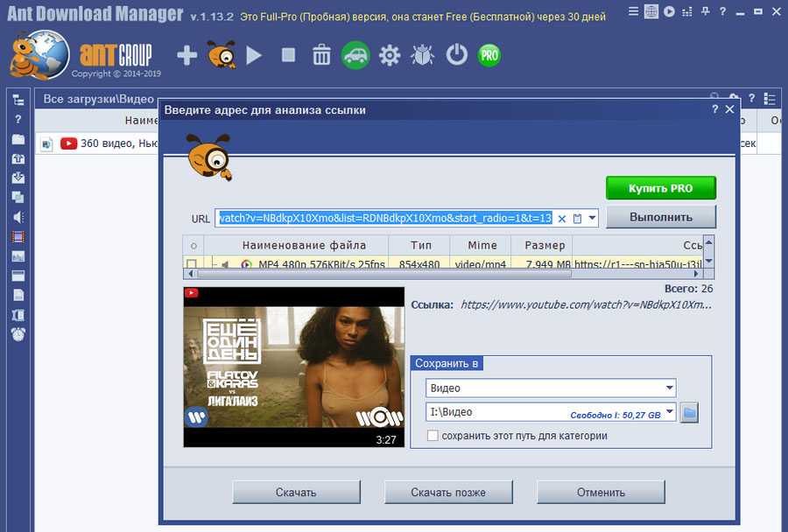The width and height of the screenshot is (788, 532).
Task: Expand the I:\Видео save path dropdown
Action: point(669,412)
